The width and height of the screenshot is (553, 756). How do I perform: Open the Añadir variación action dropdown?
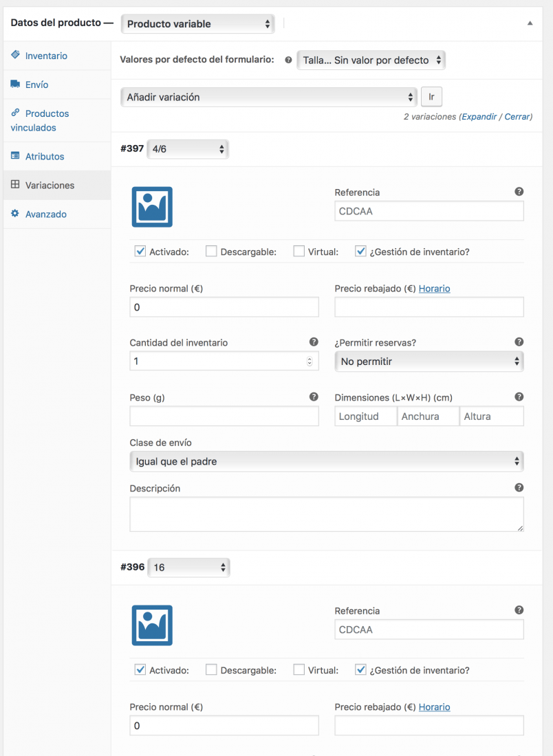[x=269, y=97]
